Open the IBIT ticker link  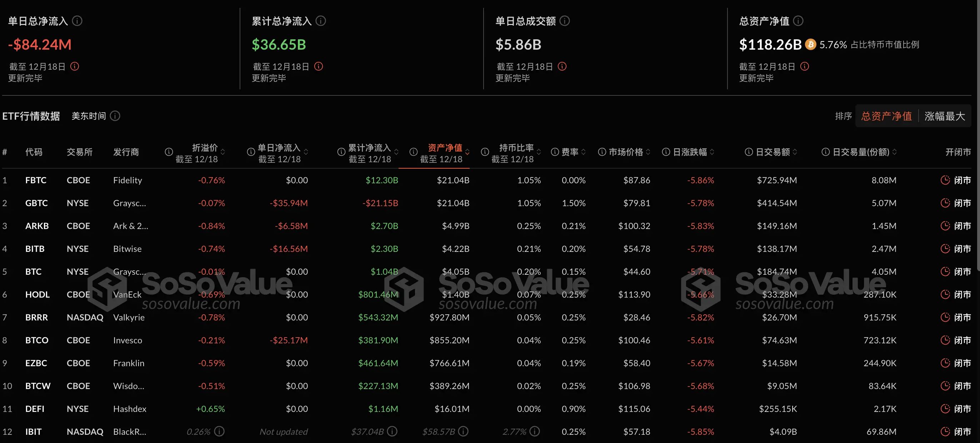click(x=34, y=432)
